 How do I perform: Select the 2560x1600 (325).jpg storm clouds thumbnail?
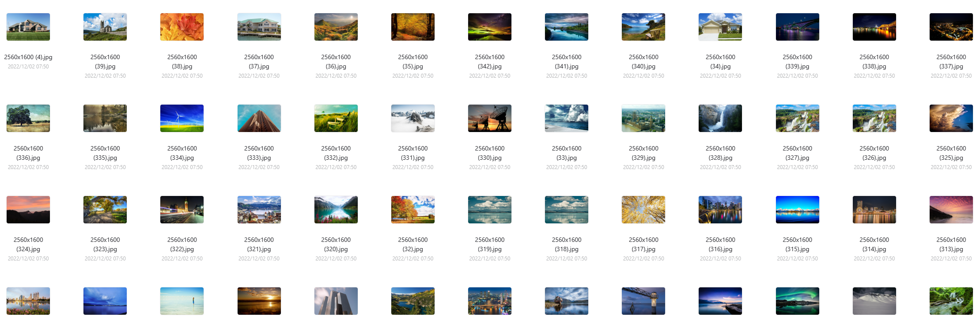951,118
